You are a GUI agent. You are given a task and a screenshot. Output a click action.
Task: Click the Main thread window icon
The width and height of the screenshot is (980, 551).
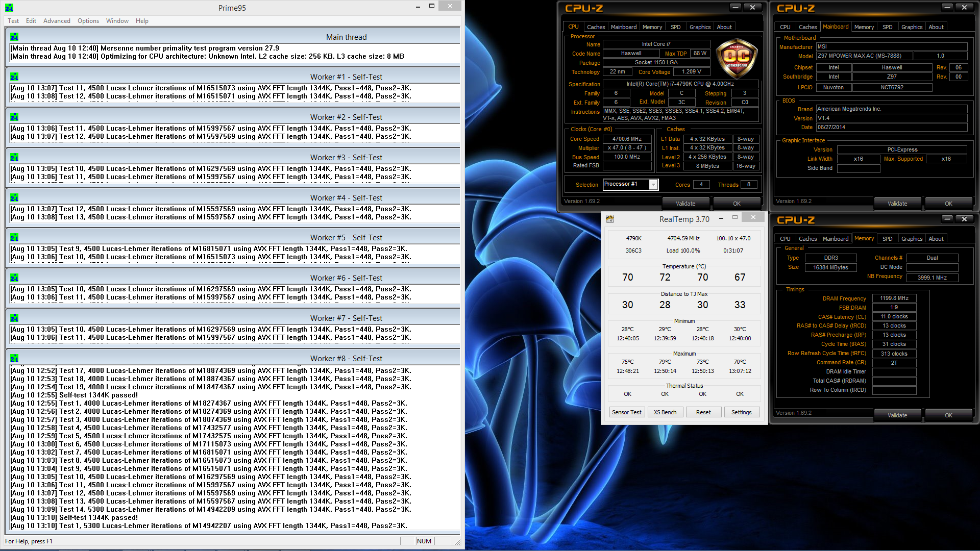(14, 37)
